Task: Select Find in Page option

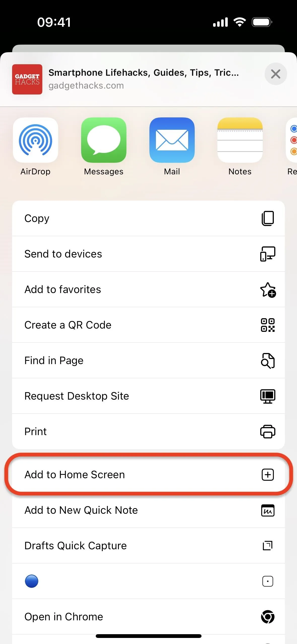Action: point(148,361)
